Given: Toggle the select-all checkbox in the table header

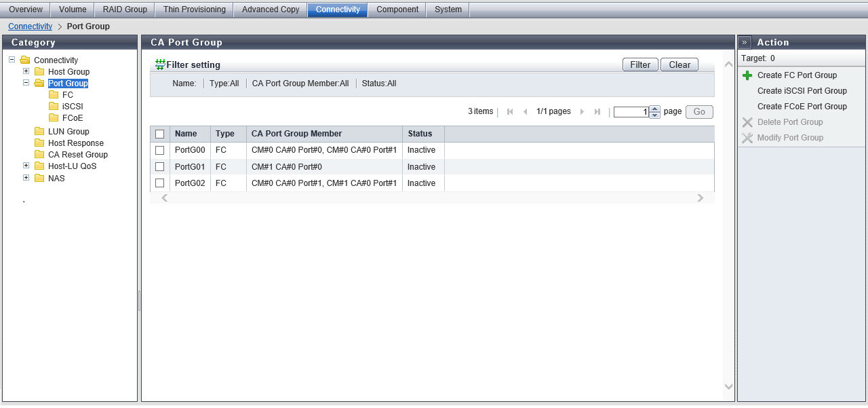Looking at the screenshot, I should coord(160,134).
